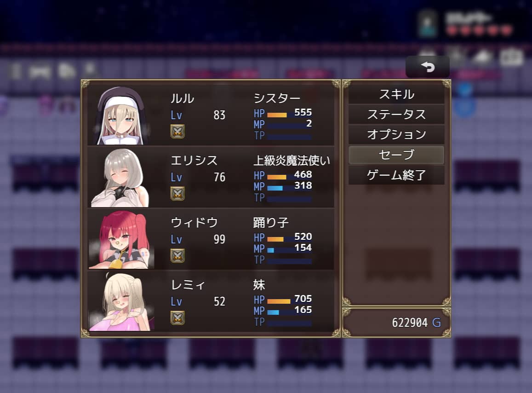Open the スキル menu entry

pyautogui.click(x=396, y=94)
